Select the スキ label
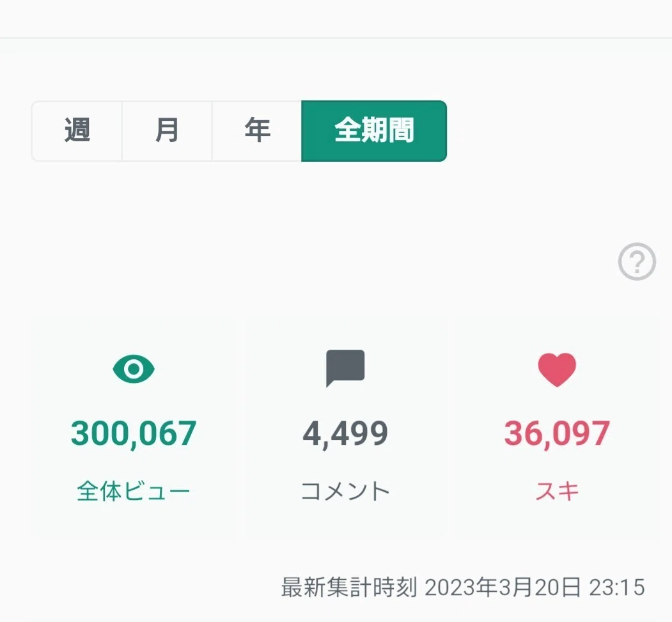The width and height of the screenshot is (672, 622). [557, 491]
